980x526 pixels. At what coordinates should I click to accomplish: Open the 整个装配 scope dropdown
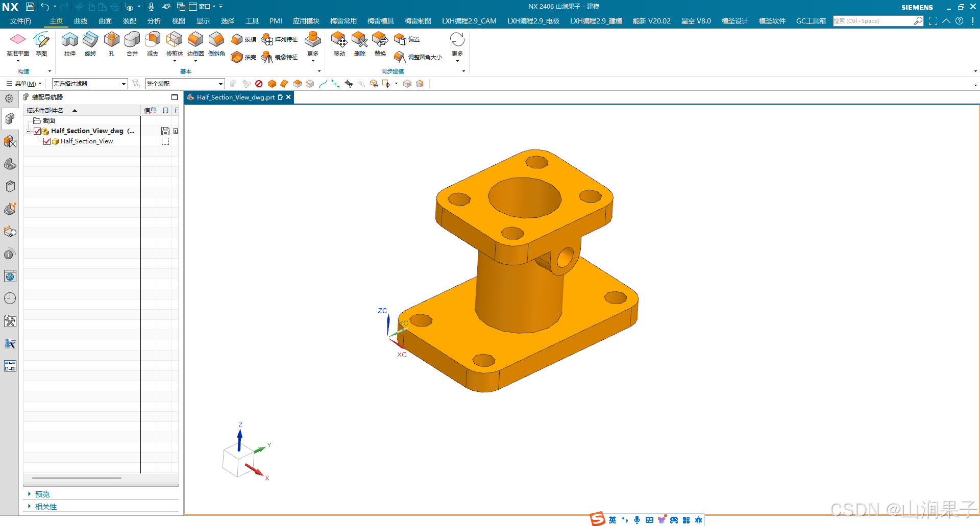tap(185, 84)
